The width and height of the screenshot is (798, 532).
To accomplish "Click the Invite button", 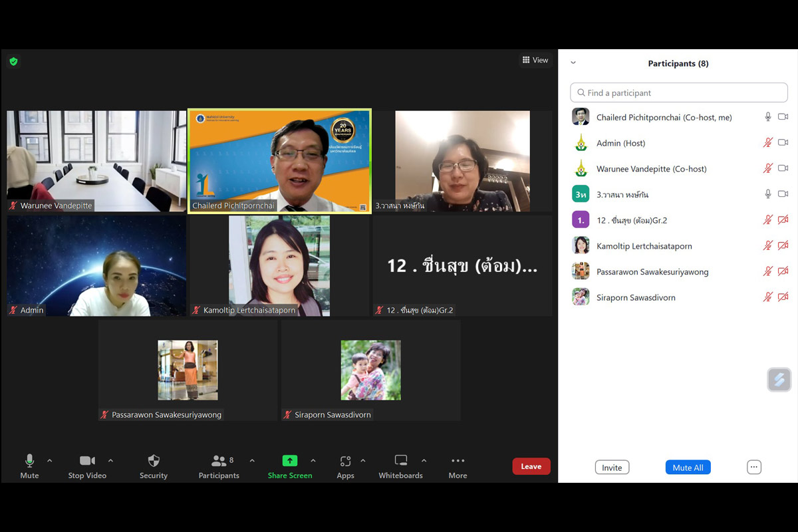I will [x=612, y=467].
